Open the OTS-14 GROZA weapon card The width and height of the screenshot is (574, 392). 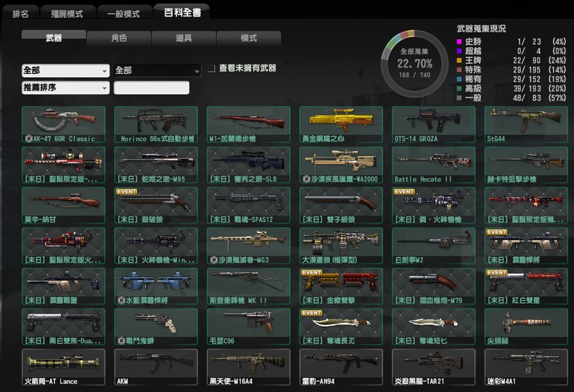point(434,125)
